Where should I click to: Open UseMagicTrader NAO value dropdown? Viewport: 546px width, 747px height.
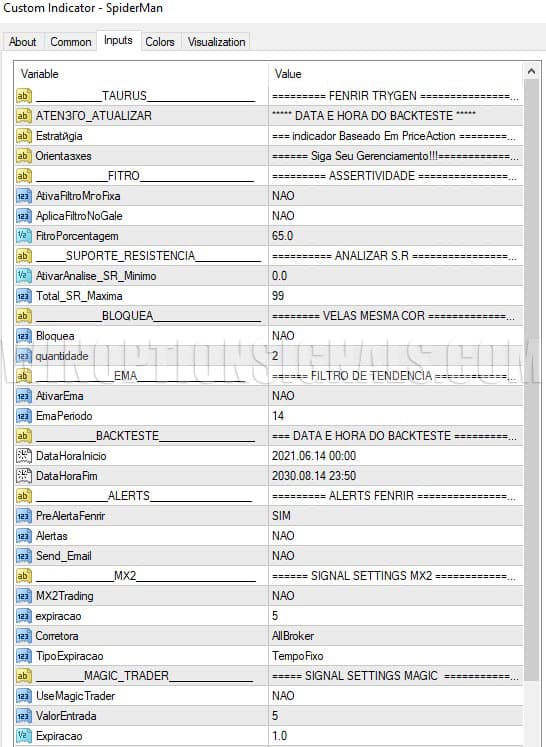click(396, 696)
